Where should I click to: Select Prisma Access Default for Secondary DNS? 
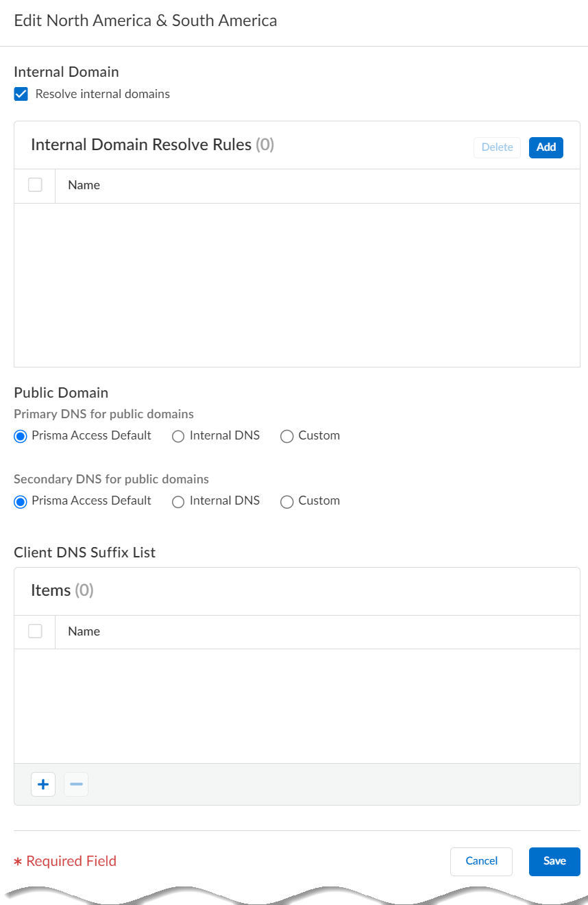click(x=21, y=501)
